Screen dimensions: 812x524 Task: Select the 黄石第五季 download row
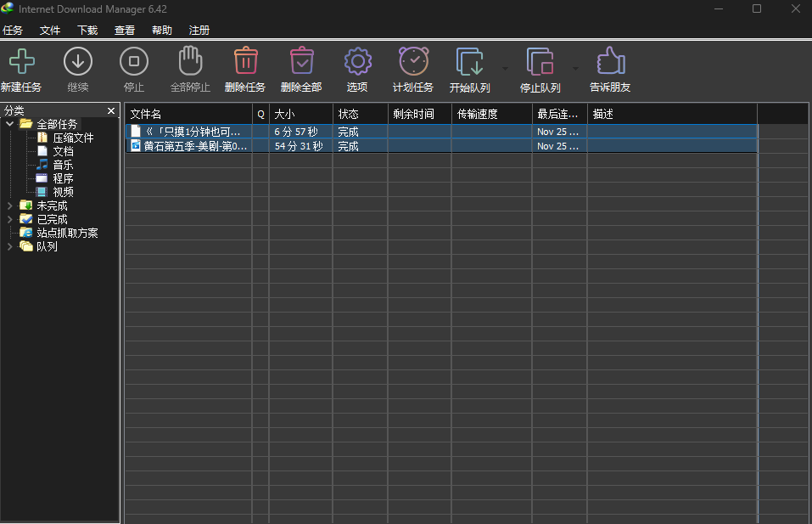tap(195, 146)
